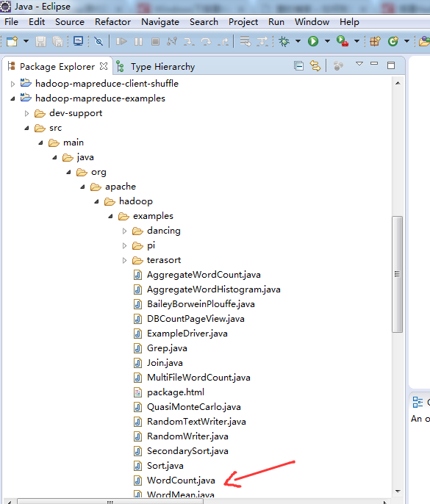Expand hadoop-mapreduce-client-shuffle project
Screen dimensions: 430x504
point(12,84)
